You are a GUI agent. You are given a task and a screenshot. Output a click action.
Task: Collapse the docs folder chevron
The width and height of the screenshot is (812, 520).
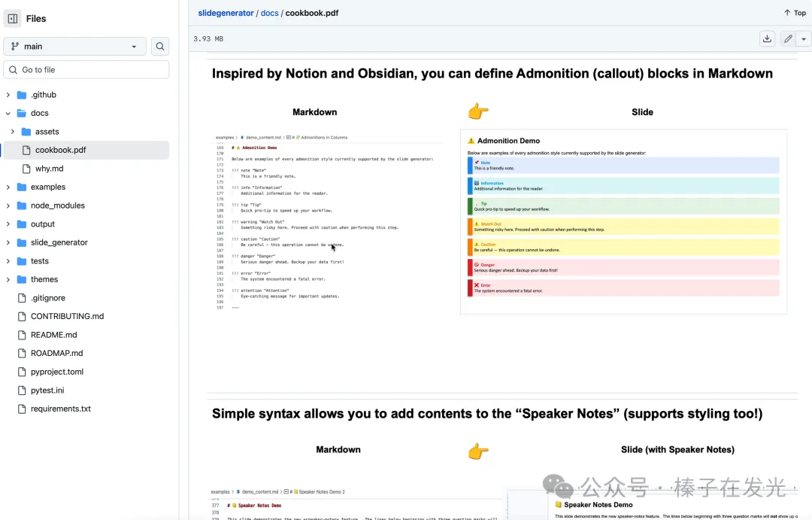pyautogui.click(x=8, y=114)
